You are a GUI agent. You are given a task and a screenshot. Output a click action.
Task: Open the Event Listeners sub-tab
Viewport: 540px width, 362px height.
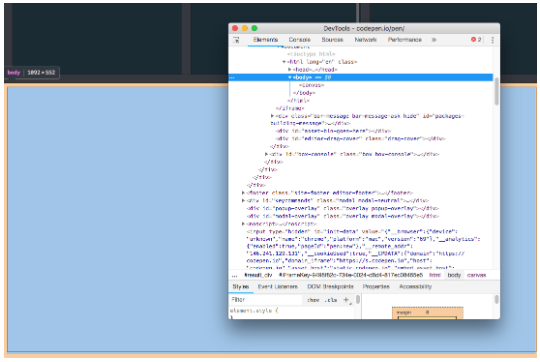coord(278,287)
